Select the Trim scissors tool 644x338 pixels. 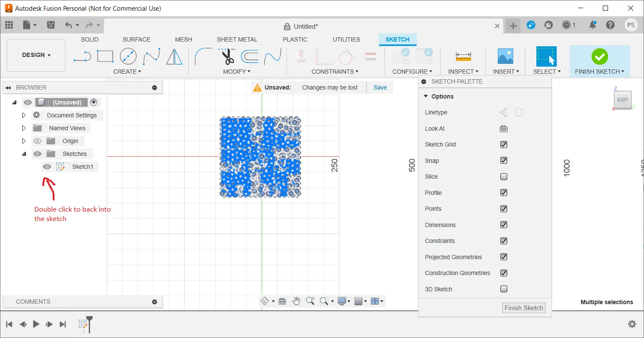click(227, 56)
